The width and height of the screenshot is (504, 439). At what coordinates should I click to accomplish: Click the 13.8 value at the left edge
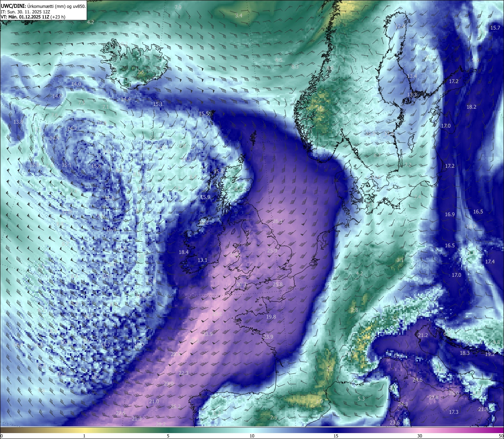[18, 122]
